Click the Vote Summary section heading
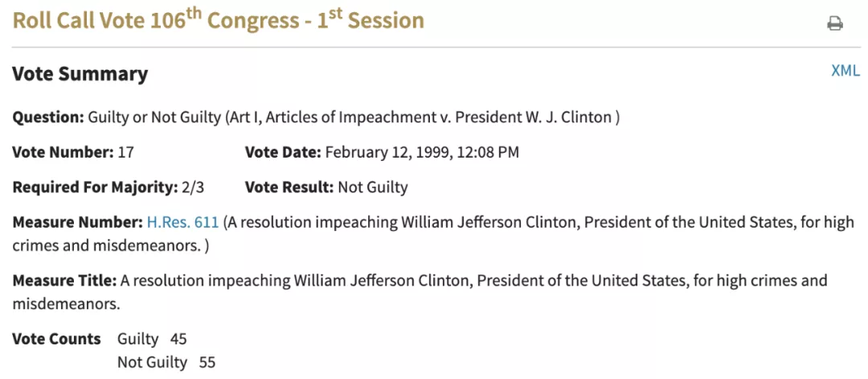Viewport: 868px width, 379px height. tap(80, 74)
